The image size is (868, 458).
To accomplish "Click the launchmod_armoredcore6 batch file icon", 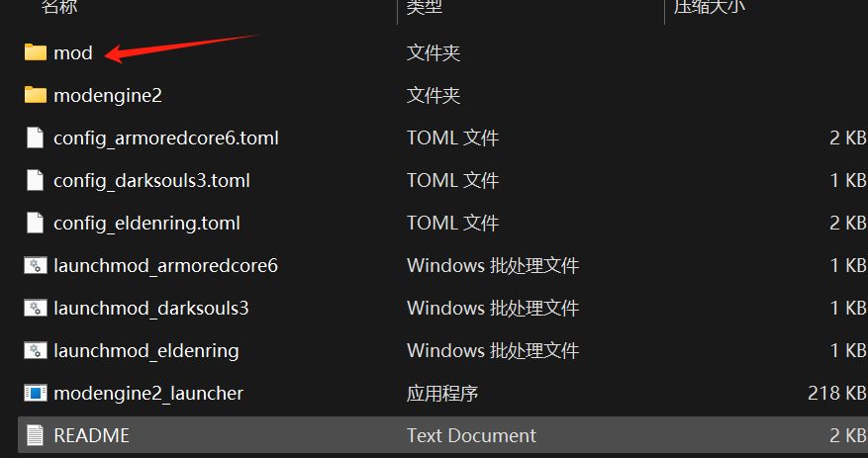I will [x=36, y=265].
